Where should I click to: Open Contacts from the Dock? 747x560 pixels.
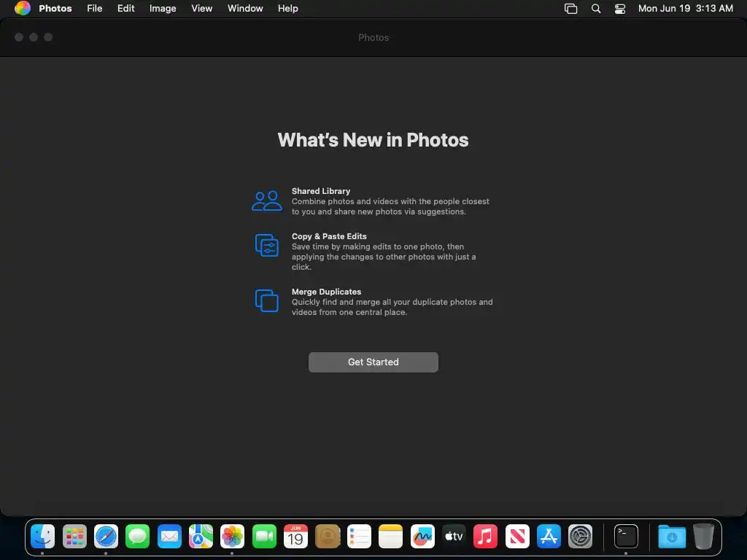328,536
